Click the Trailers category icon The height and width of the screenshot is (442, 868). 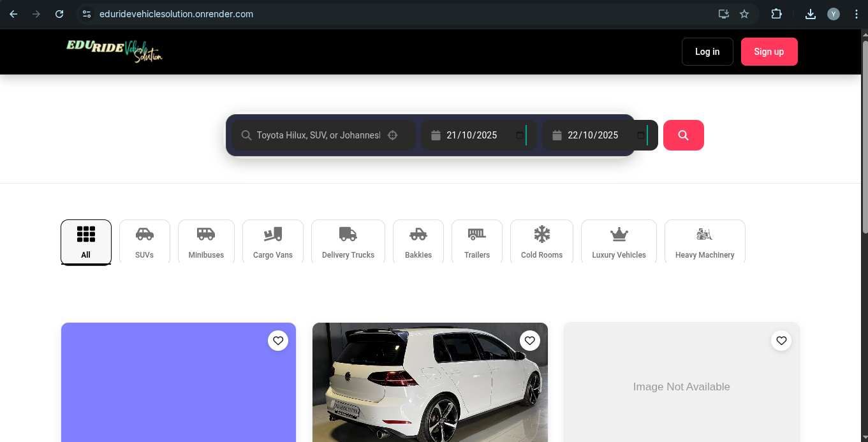tap(476, 234)
